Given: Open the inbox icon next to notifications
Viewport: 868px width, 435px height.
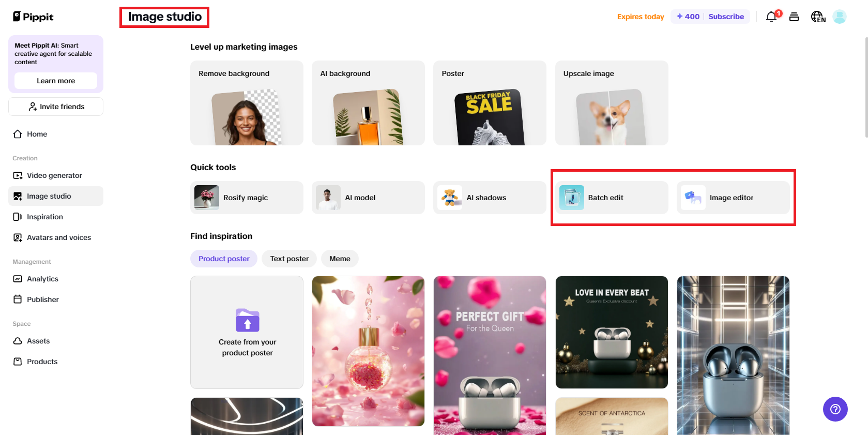Looking at the screenshot, I should click(x=795, y=17).
